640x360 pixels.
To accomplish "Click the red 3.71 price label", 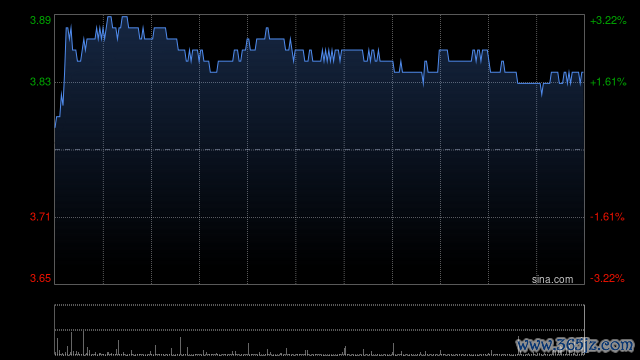I will (x=40, y=217).
